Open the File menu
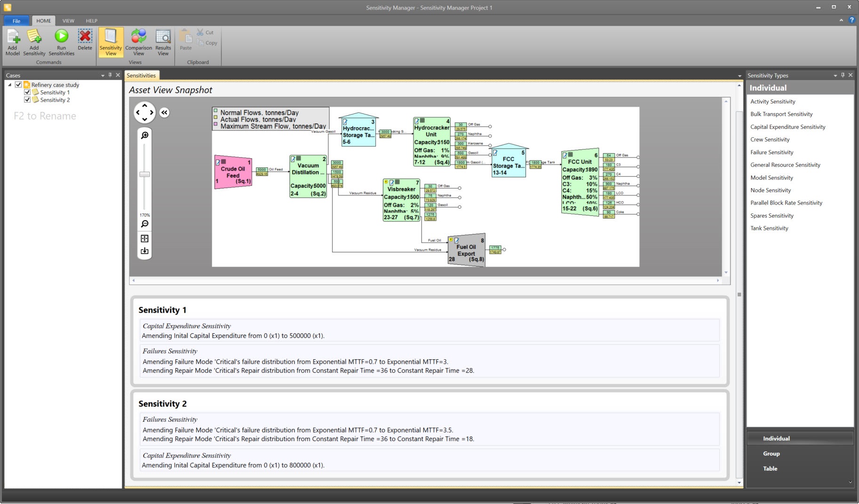The width and height of the screenshot is (859, 504). click(x=16, y=21)
